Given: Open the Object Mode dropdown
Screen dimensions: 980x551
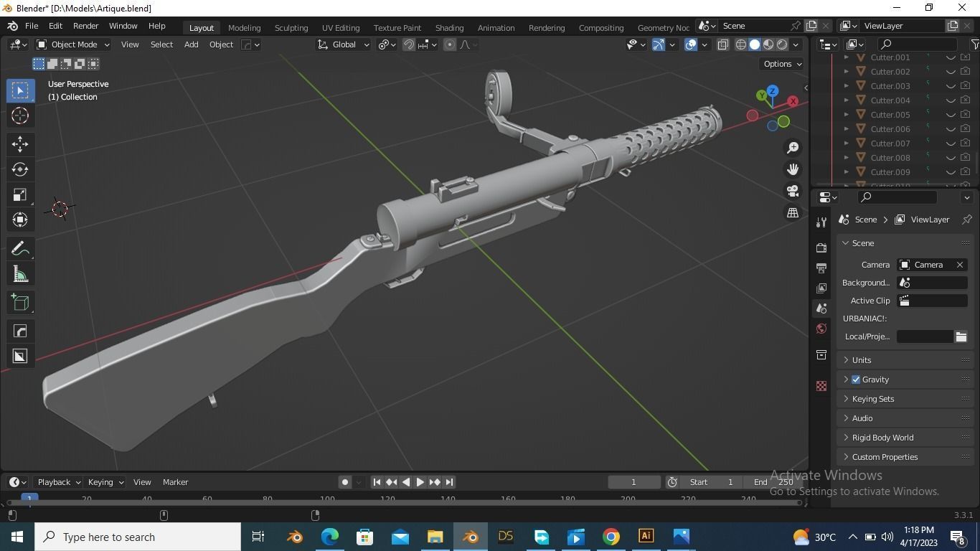Looking at the screenshot, I should [x=73, y=44].
